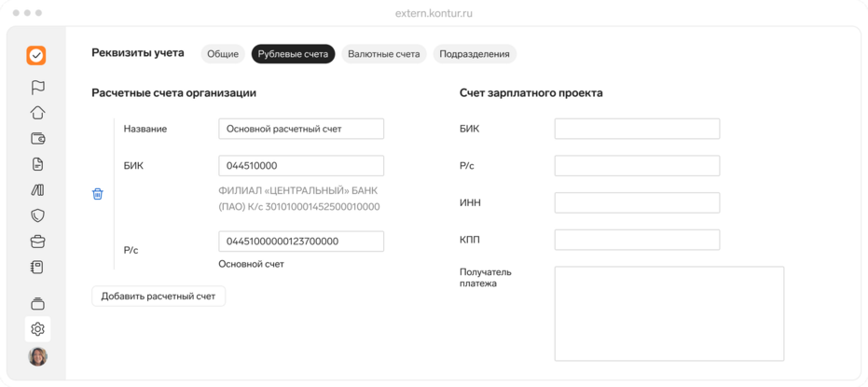The image size is (868, 387).
Task: Click the organization БИК field 044510000
Action: click(x=300, y=166)
